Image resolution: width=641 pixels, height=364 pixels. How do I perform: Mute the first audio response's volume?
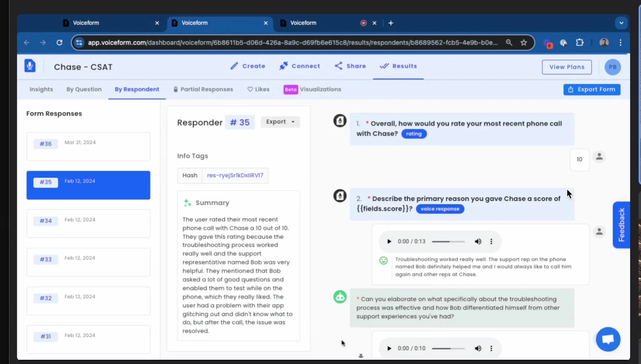(x=478, y=241)
